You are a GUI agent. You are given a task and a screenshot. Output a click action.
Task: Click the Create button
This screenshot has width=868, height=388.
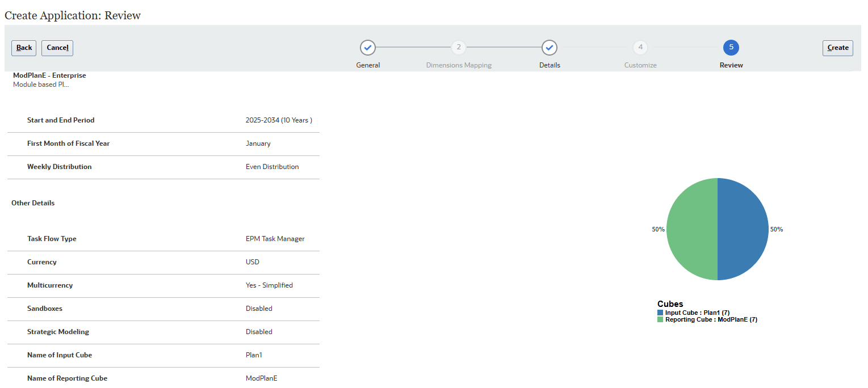(838, 48)
